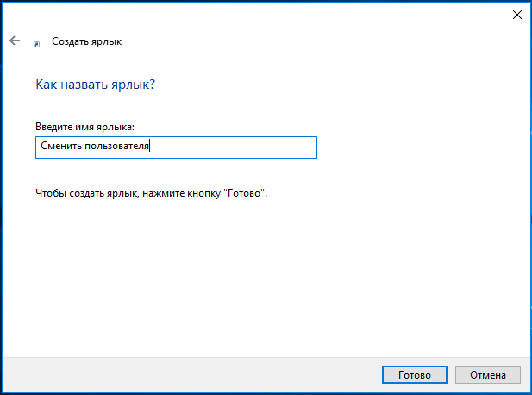Click the gray footer bar left of Готово
The image size is (532, 395).
coord(190,374)
